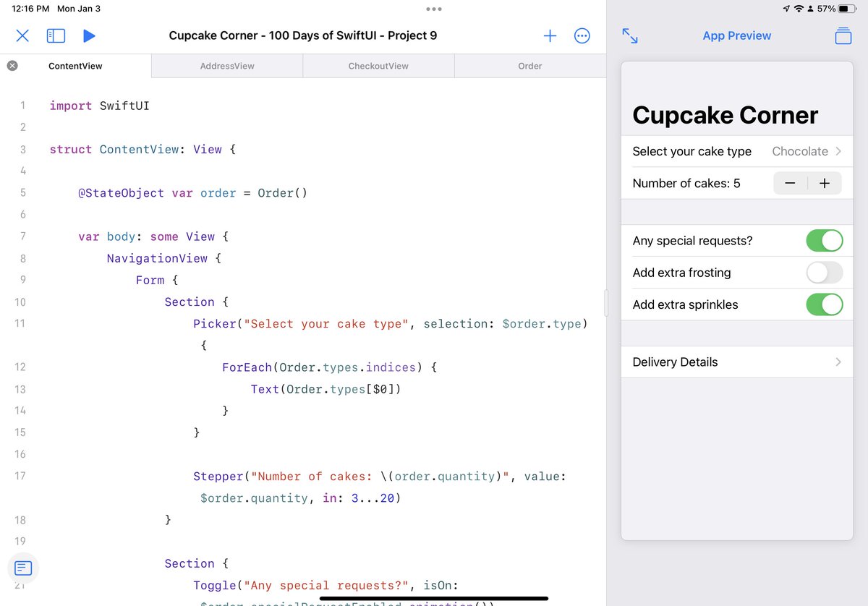868x606 pixels.
Task: Add a new file with the plus icon
Action: (x=550, y=35)
